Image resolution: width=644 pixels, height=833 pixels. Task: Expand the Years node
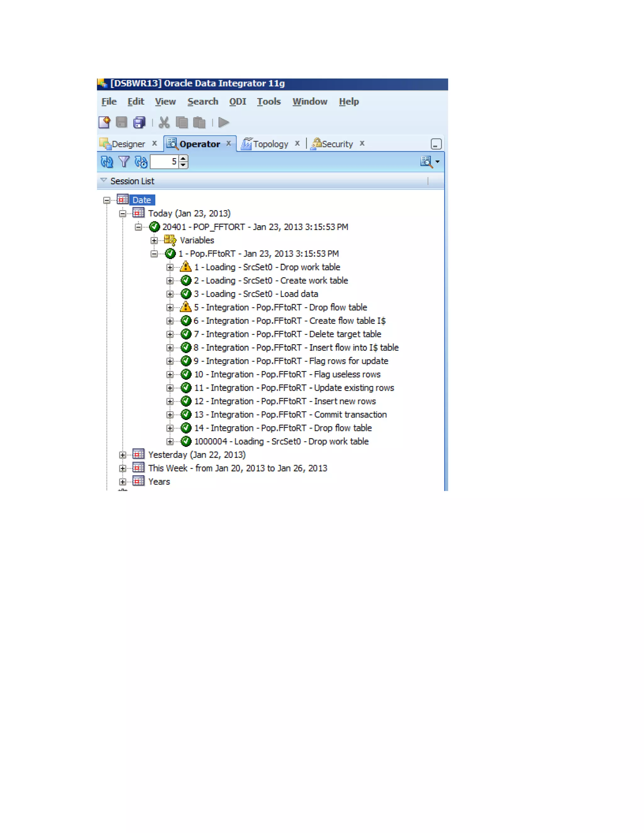(x=122, y=482)
